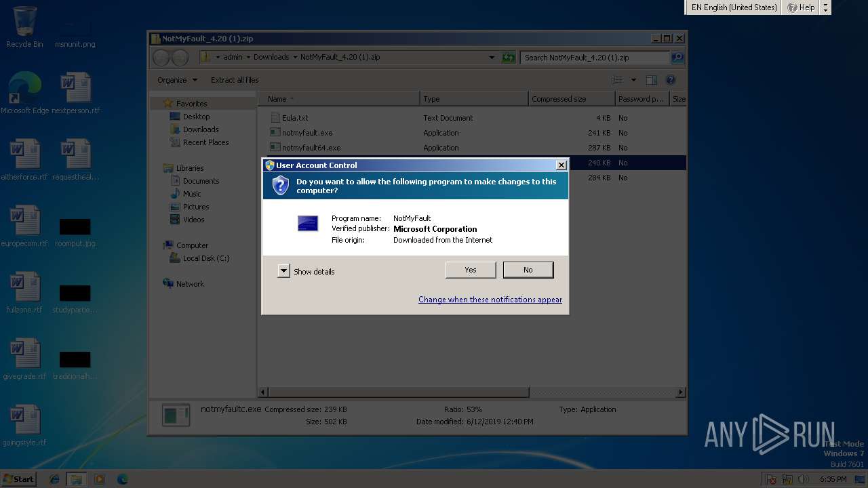Click Help on the language bar
The image size is (868, 488).
point(801,7)
